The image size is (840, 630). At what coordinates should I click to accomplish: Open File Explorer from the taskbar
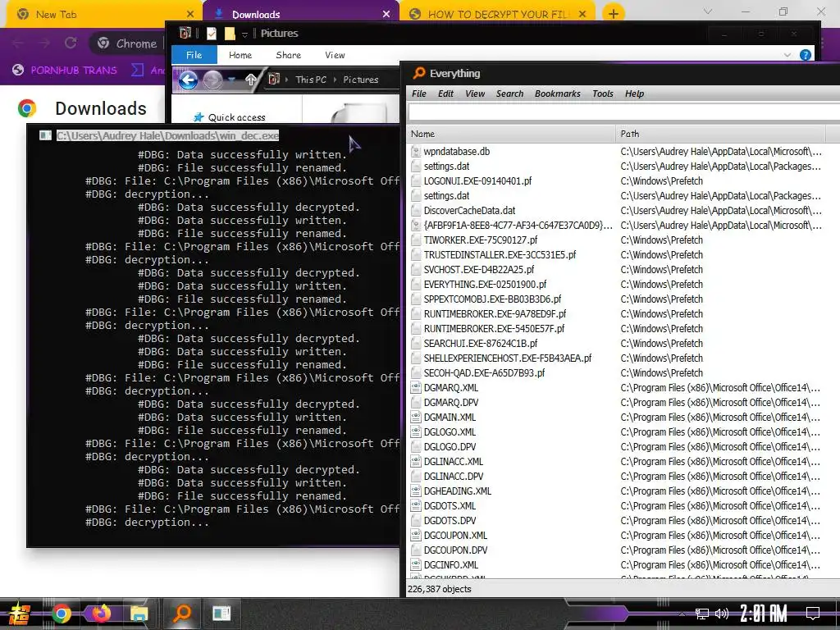[x=139, y=614]
